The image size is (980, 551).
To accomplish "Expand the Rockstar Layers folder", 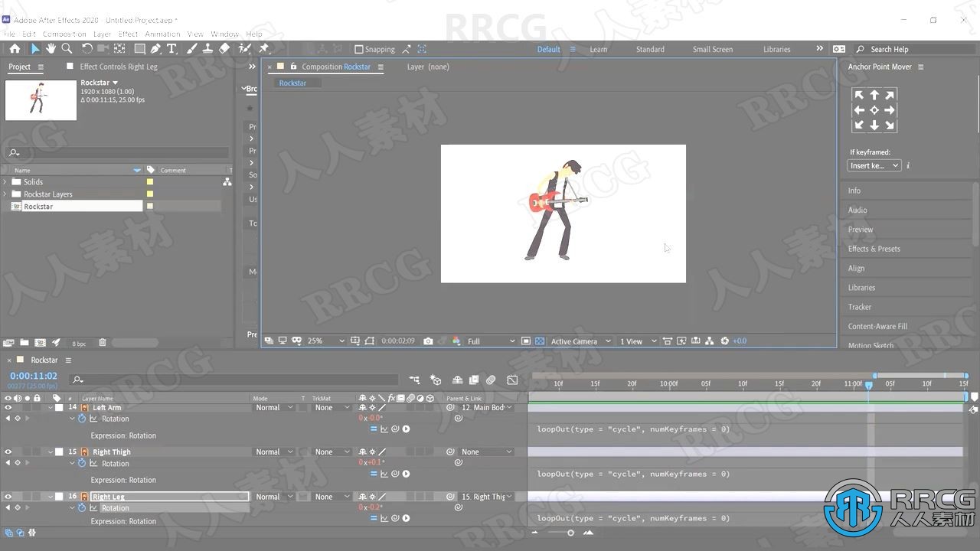I will [5, 194].
